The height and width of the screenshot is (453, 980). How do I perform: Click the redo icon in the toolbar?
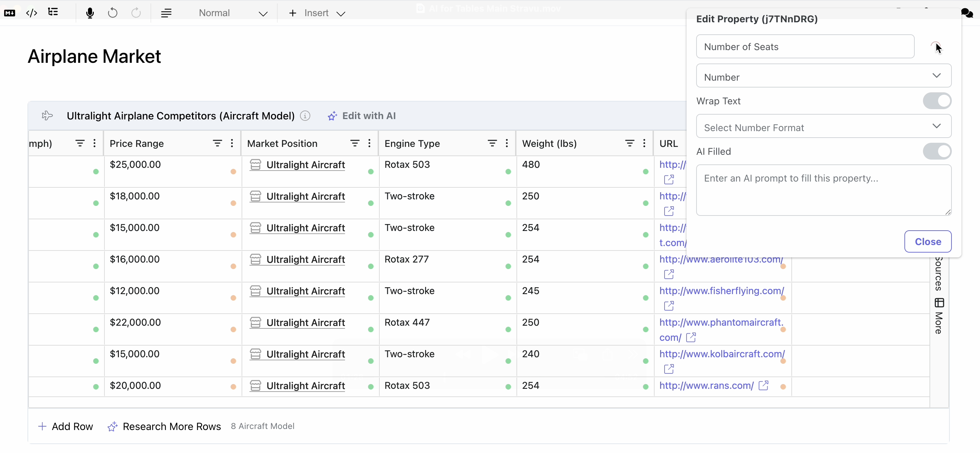(x=136, y=13)
